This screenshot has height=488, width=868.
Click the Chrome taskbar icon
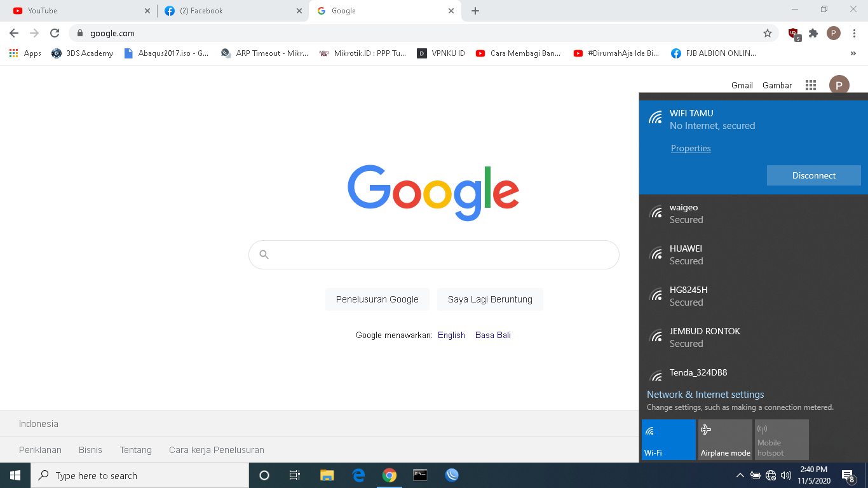[x=390, y=475]
